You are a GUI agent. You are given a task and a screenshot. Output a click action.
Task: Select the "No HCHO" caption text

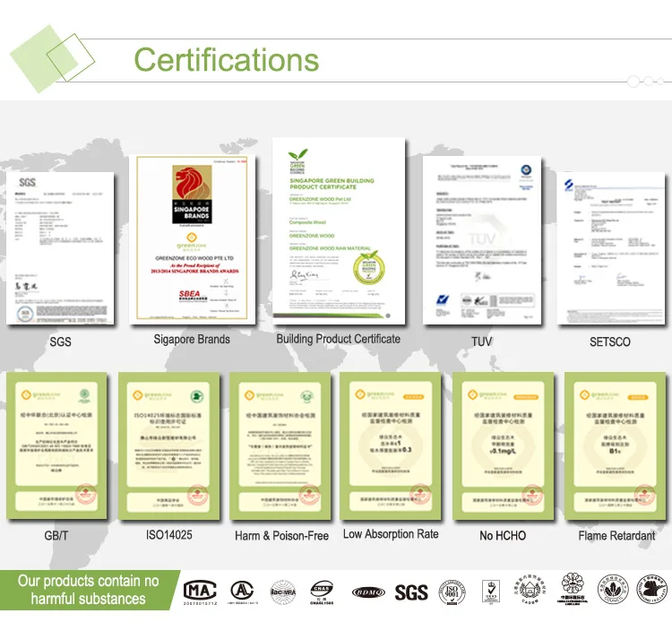[503, 535]
